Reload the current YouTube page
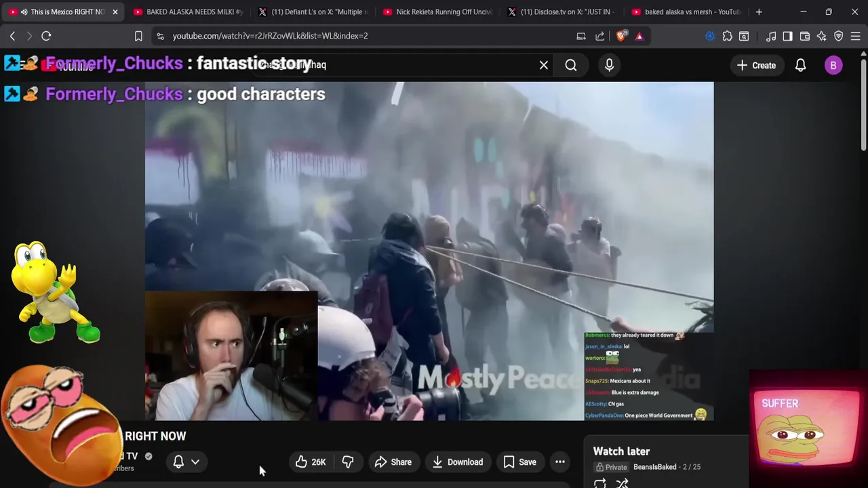The width and height of the screenshot is (868, 488). 46,36
